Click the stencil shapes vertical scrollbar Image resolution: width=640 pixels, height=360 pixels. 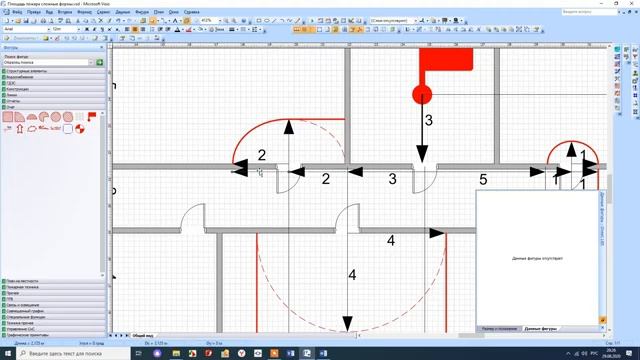(x=102, y=194)
